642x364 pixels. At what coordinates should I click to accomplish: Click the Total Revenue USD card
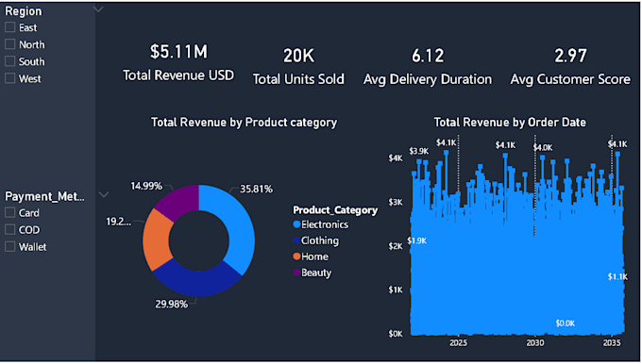(x=178, y=62)
